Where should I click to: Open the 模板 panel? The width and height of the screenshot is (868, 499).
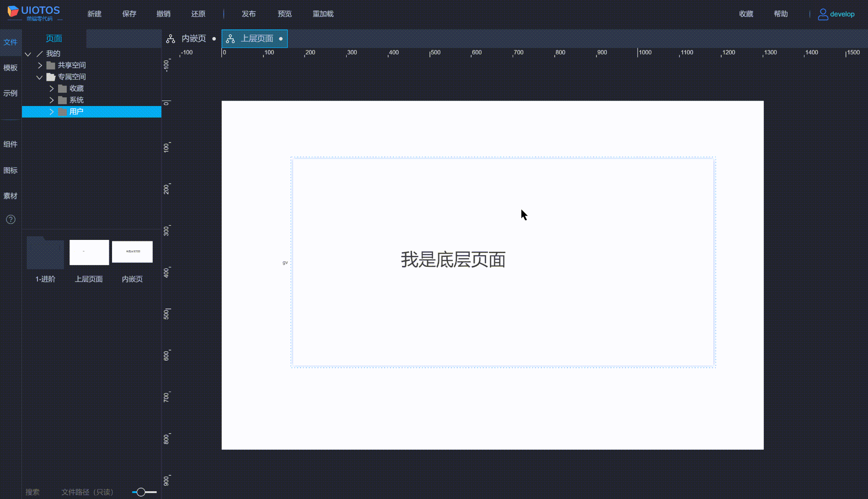click(x=11, y=68)
